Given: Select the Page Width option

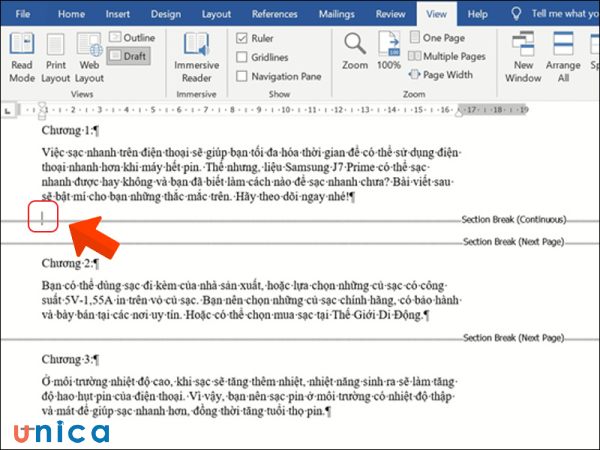Looking at the screenshot, I should pos(441,74).
